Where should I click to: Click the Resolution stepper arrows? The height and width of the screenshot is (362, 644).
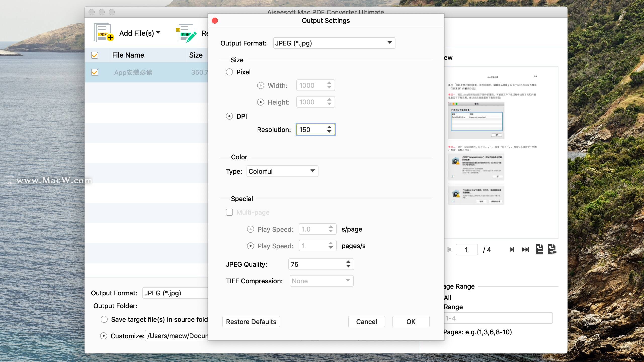(329, 129)
